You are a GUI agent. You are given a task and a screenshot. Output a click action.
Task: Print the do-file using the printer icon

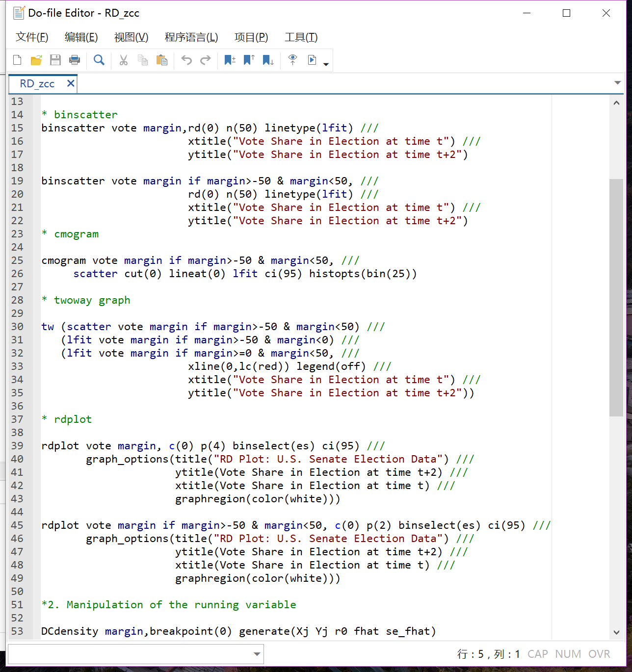point(75,60)
